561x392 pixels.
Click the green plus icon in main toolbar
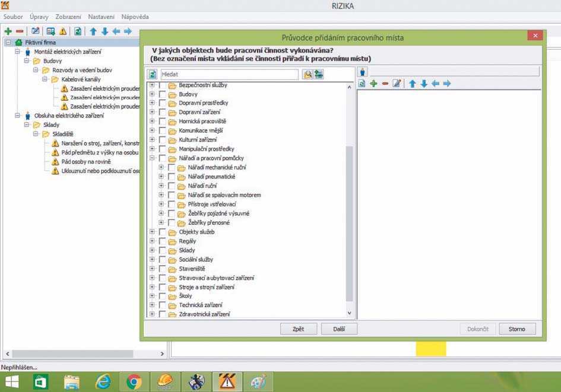(x=8, y=31)
